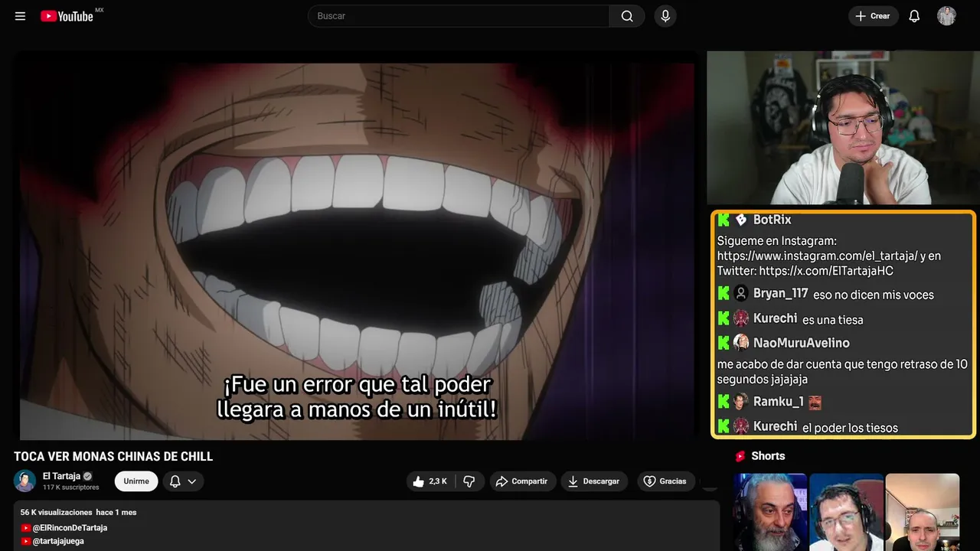Open the third Shorts thumbnail
Screen dimensions: 980x551
click(x=922, y=512)
